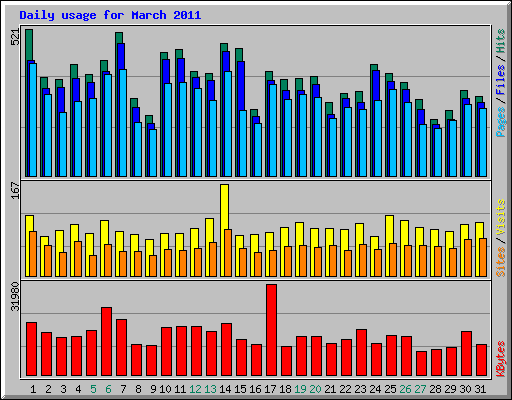Click the 31980 KBytes axis label
512x400 pixels.
click(x=15, y=296)
